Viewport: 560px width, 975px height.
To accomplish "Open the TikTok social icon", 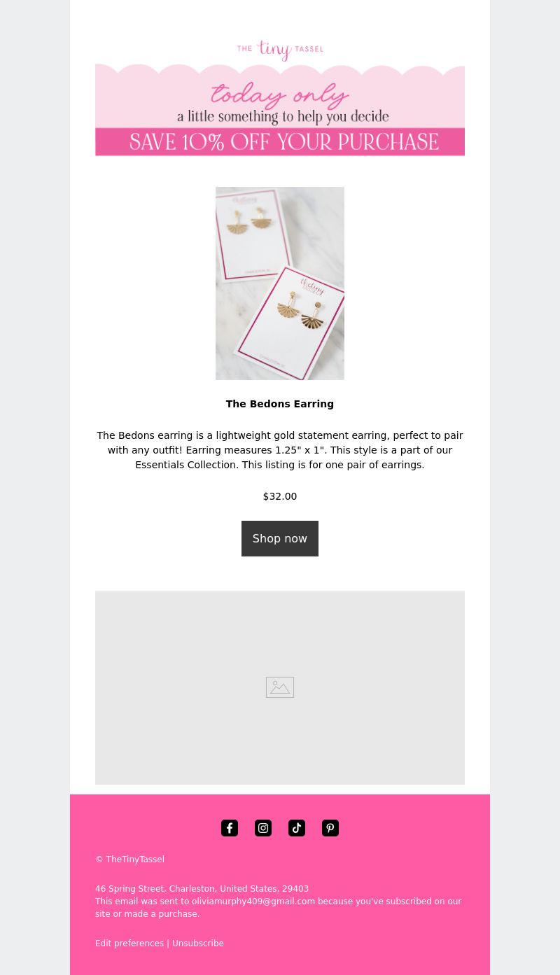I will [x=297, y=828].
